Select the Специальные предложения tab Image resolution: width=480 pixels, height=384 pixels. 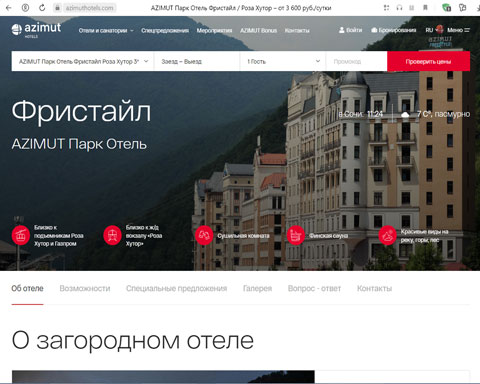[177, 288]
